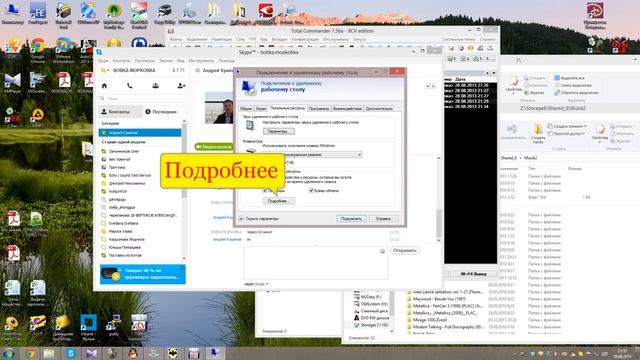Switch to Skype via taskbar icon

coord(71,353)
